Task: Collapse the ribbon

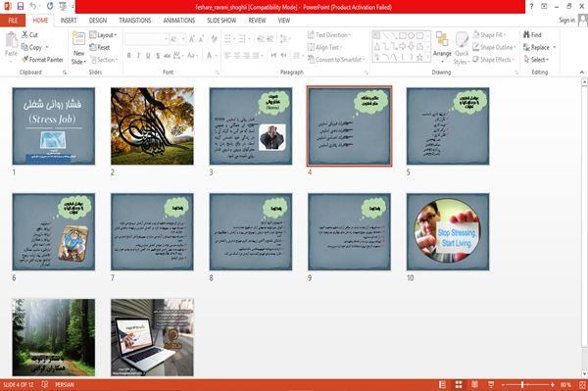Action: tap(581, 73)
